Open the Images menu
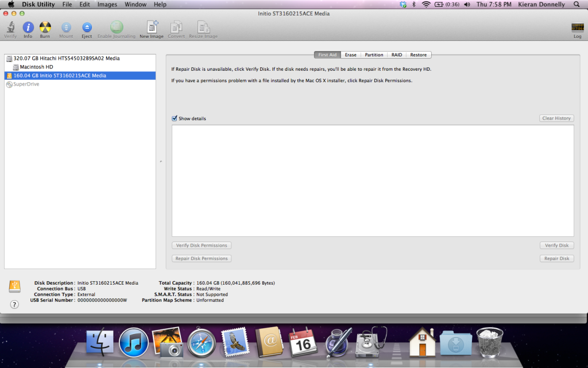Screen dimensions: 588x368 pyautogui.click(x=107, y=5)
